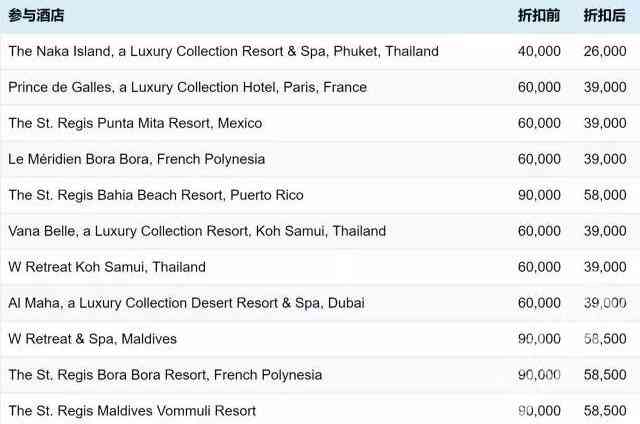This screenshot has width=640, height=424.
Task: Click the 折扣前 column header
Action: [539, 15]
